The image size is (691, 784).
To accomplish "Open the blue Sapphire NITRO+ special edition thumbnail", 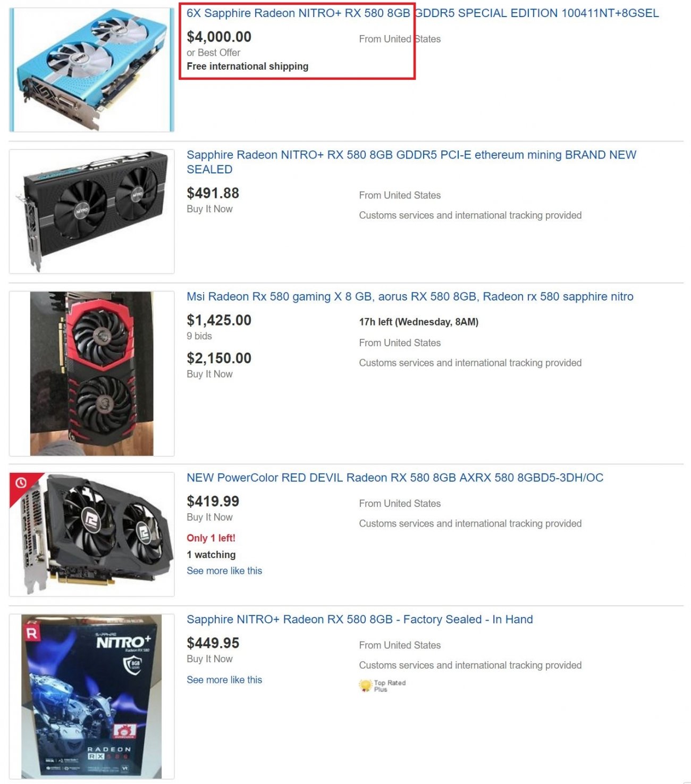I will pos(92,70).
